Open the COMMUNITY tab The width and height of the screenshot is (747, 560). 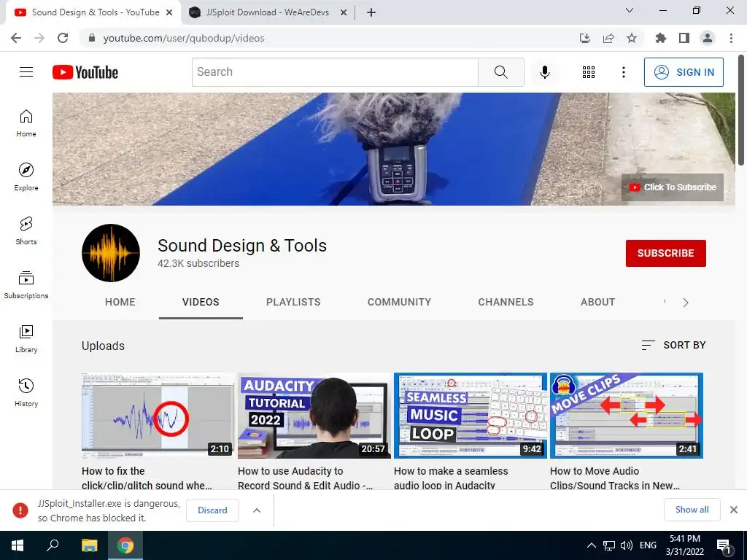(399, 302)
